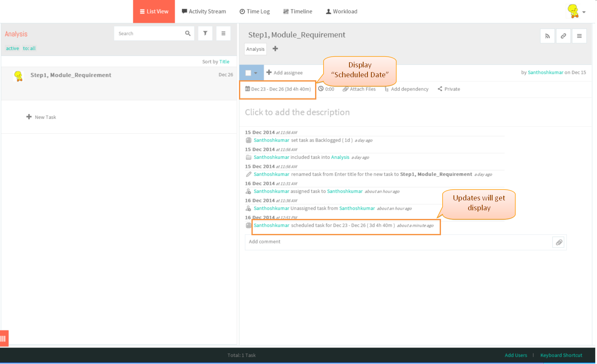Open the Time Log tab
Screen dimensions: 597x364
tap(254, 12)
